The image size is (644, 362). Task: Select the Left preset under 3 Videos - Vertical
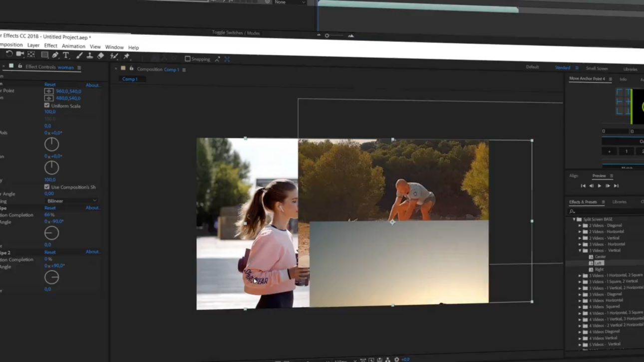(x=599, y=263)
